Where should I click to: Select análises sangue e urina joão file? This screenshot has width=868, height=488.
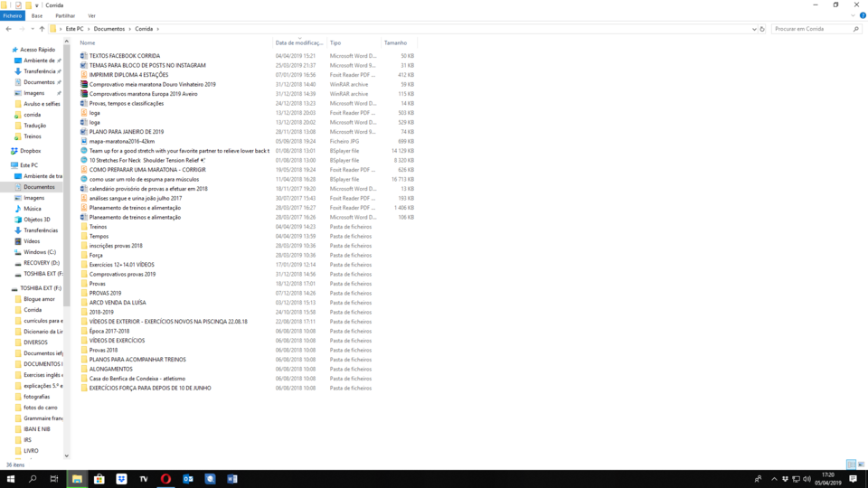(x=135, y=198)
